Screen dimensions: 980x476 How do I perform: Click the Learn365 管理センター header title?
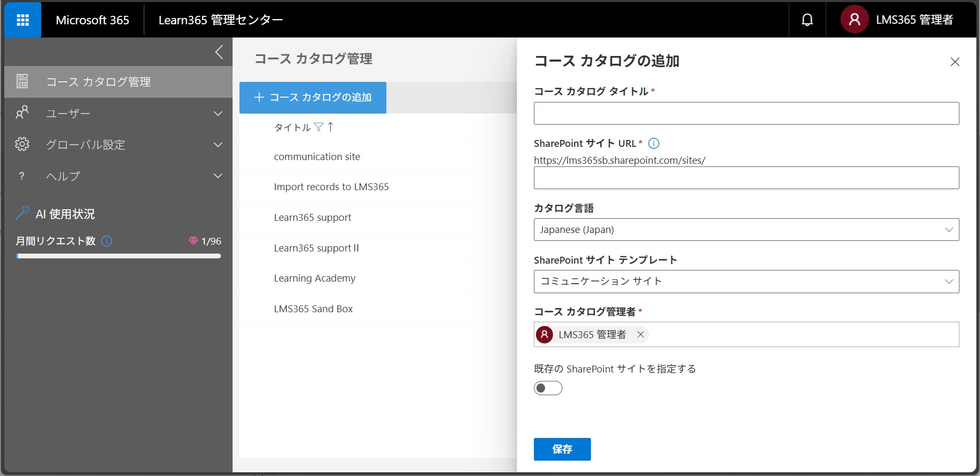(220, 20)
